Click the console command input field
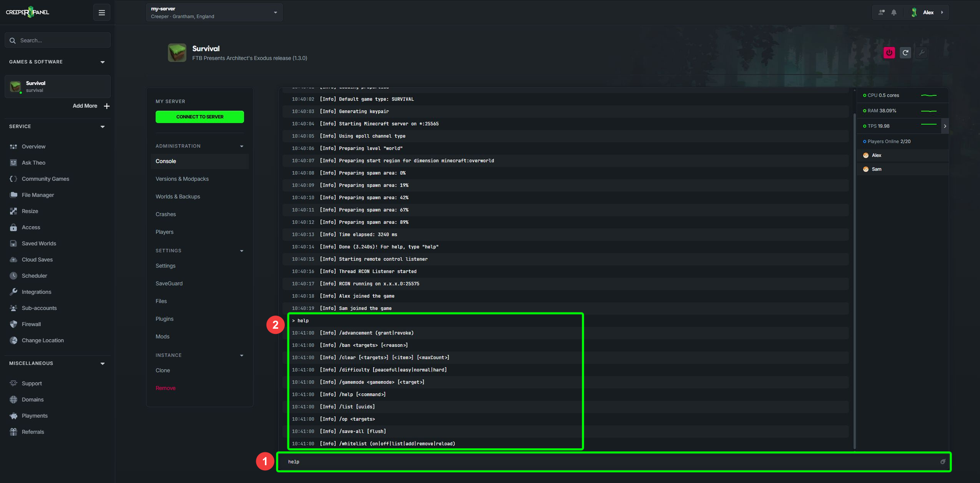980x483 pixels. click(614, 462)
